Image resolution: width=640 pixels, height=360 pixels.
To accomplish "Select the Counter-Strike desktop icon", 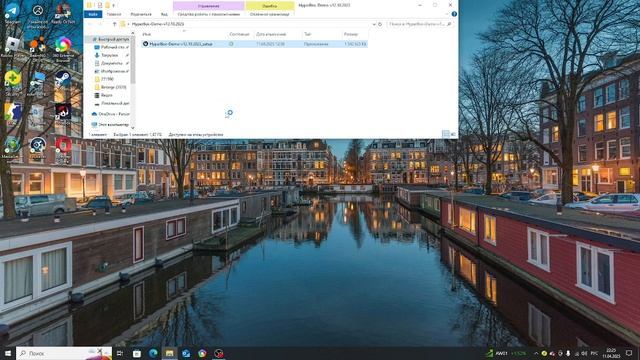I will [12, 113].
